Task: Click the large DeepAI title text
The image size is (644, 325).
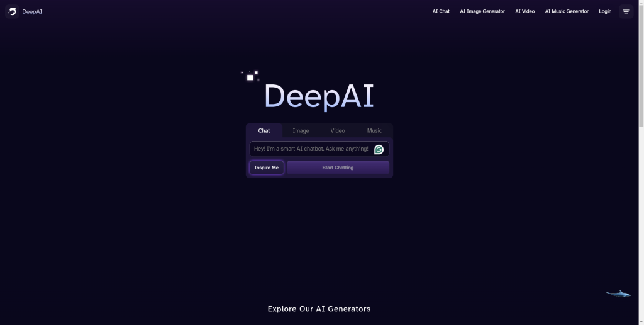Action: click(319, 96)
